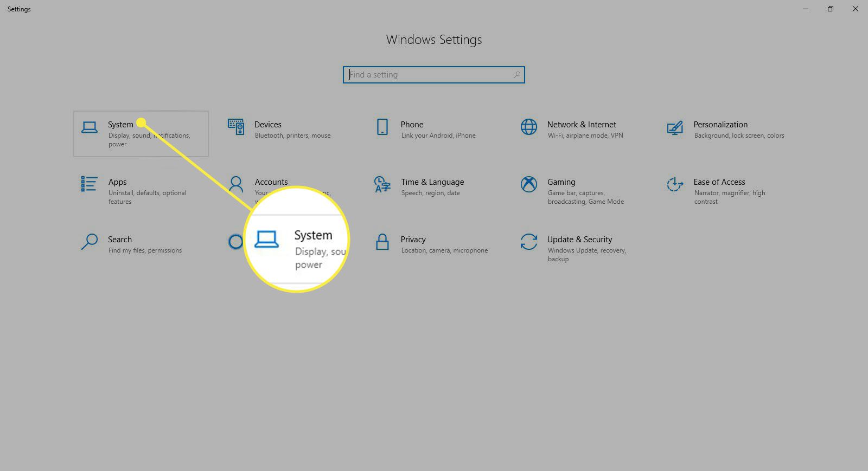868x471 pixels.
Task: Click 'Uninstall, defaults, optional features' description
Action: click(x=147, y=197)
